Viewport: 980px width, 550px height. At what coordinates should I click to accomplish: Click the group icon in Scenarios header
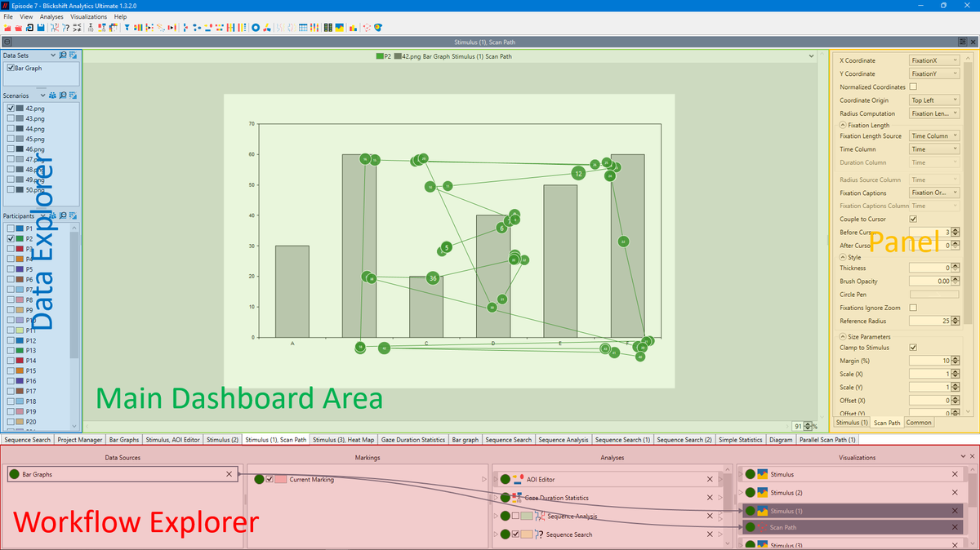coord(53,95)
